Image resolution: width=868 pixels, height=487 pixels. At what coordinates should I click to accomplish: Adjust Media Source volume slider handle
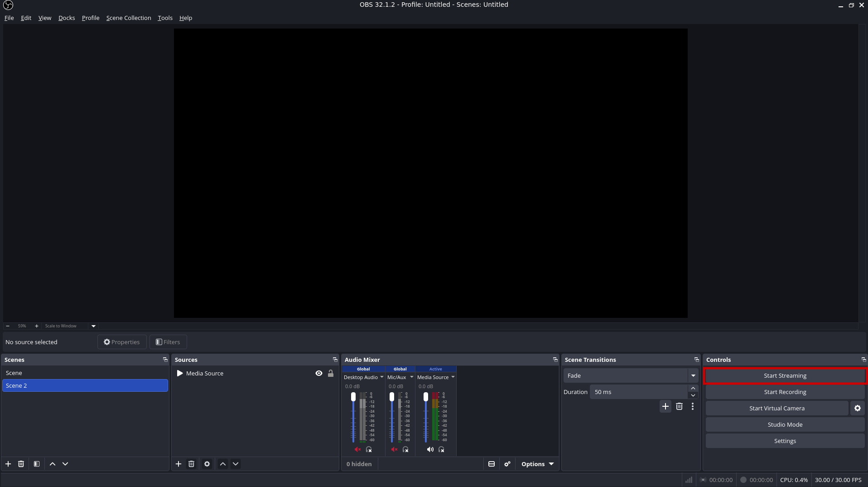coord(426,397)
